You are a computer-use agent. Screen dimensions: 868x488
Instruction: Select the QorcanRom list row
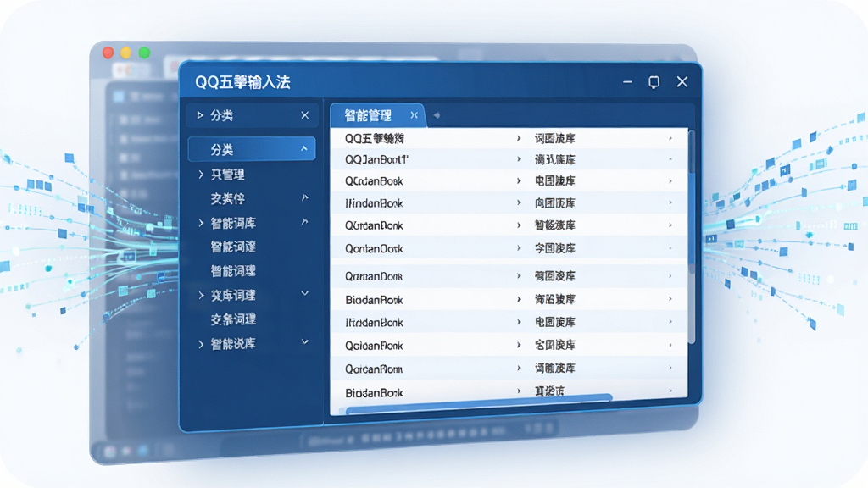click(x=509, y=369)
